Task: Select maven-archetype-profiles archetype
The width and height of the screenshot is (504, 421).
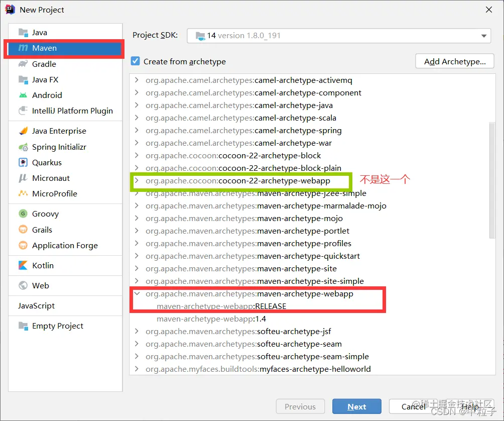Action: click(x=248, y=244)
